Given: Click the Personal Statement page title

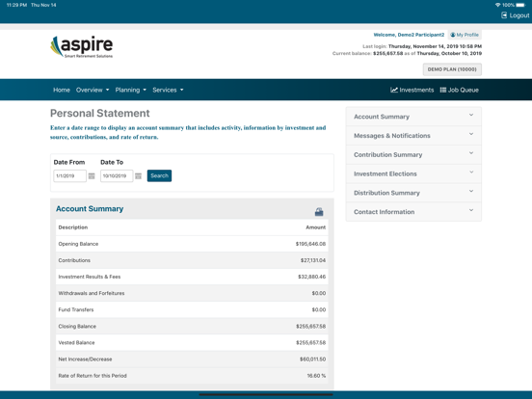Looking at the screenshot, I should coord(100,113).
